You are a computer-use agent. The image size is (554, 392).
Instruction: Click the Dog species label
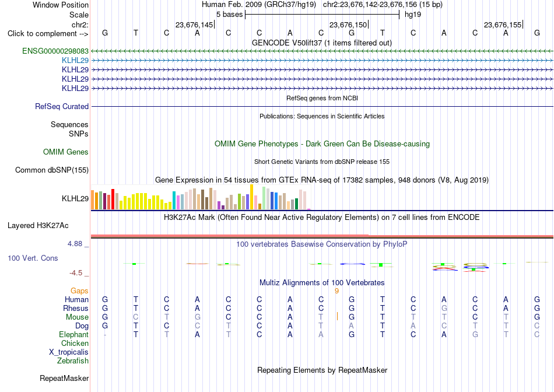click(x=82, y=325)
